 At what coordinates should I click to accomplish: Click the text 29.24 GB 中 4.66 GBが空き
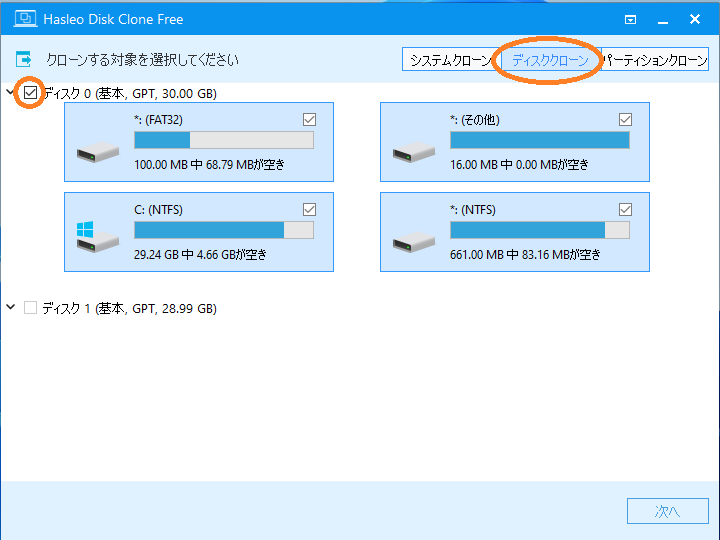(x=200, y=254)
